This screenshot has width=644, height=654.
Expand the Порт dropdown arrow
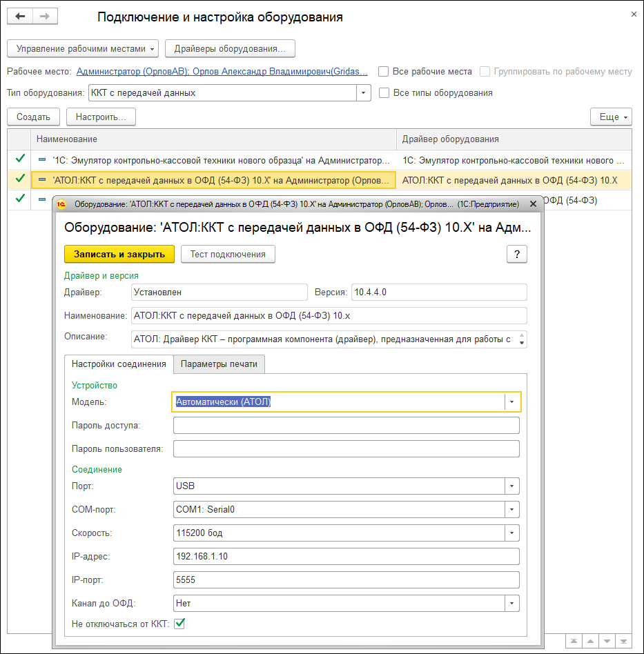(511, 486)
